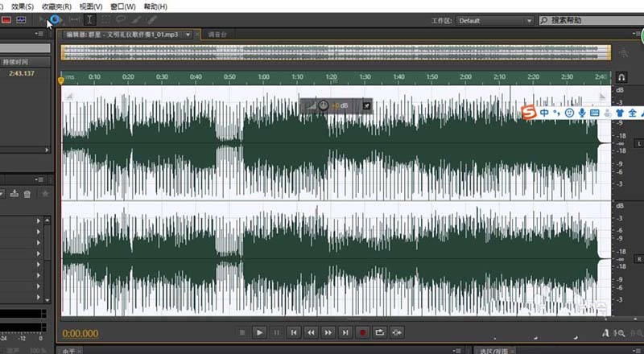
Task: Toggle Loop Playback button
Action: click(380, 331)
